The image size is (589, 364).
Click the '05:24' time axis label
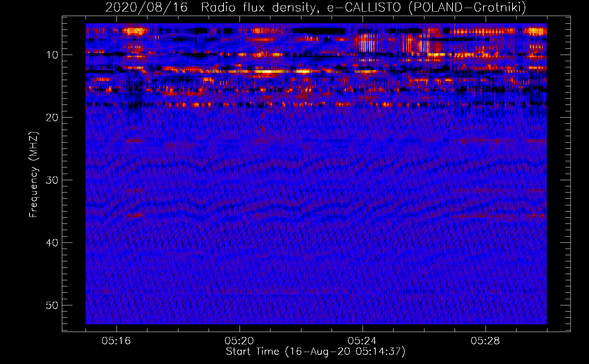click(x=362, y=341)
